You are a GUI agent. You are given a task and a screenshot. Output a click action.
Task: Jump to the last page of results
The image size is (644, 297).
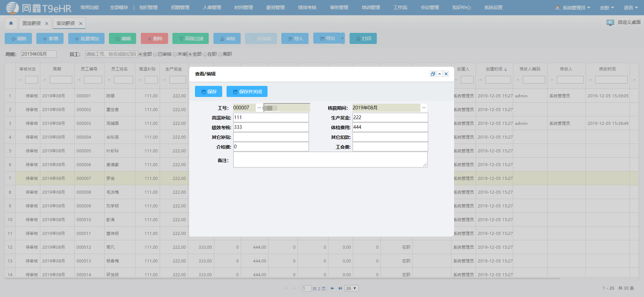pos(340,288)
